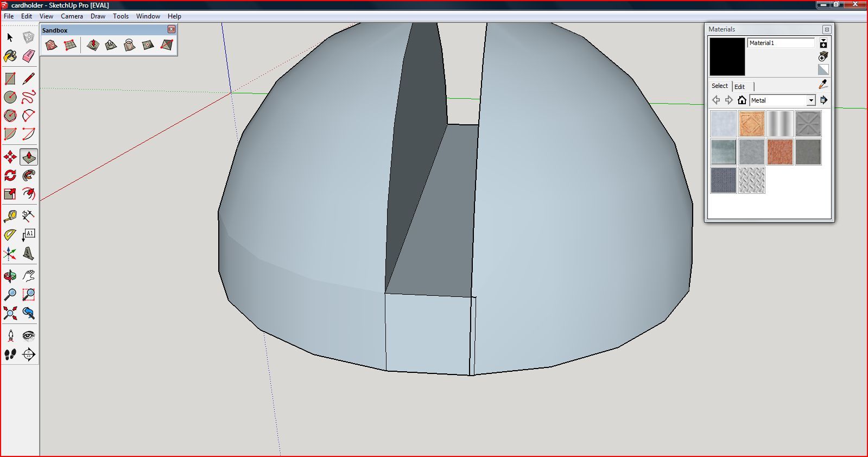Pick the Tape Measure tool
Image resolution: width=868 pixels, height=457 pixels.
pyautogui.click(x=10, y=216)
